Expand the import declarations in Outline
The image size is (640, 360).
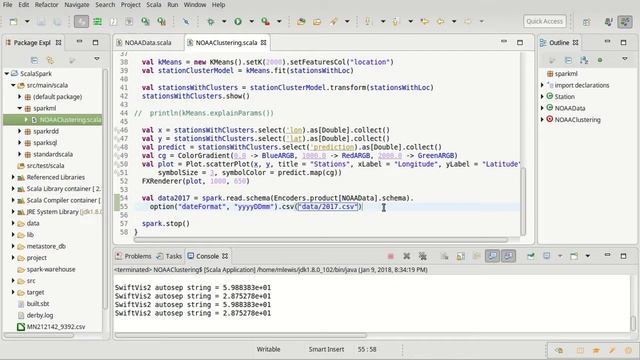coord(542,85)
